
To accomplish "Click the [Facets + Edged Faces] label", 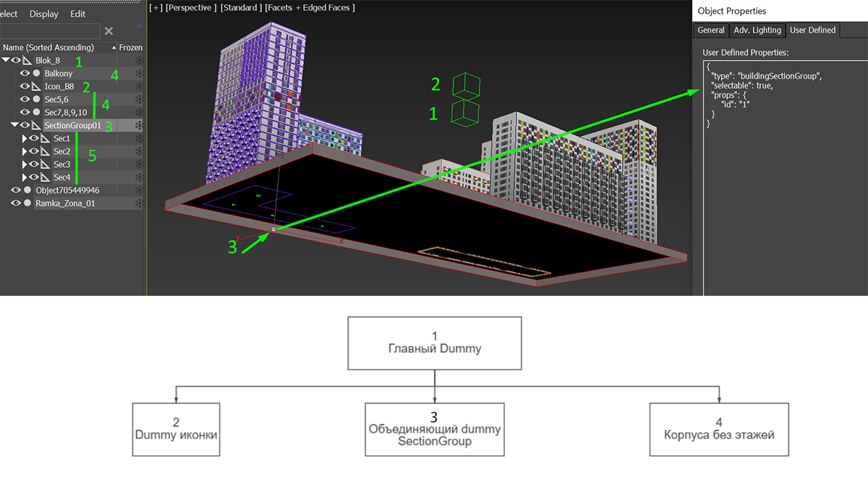I will tap(310, 7).
